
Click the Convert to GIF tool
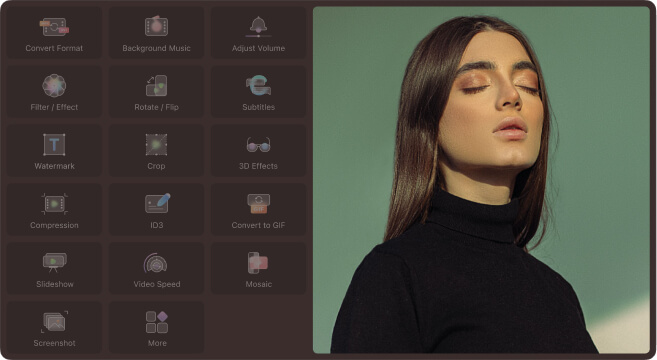point(258,210)
